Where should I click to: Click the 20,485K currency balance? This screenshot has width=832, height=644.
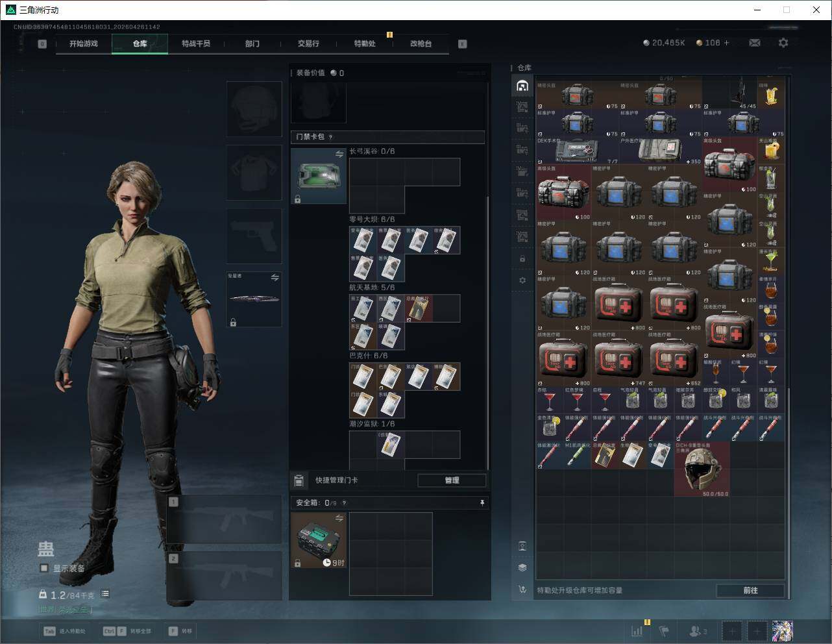(664, 43)
